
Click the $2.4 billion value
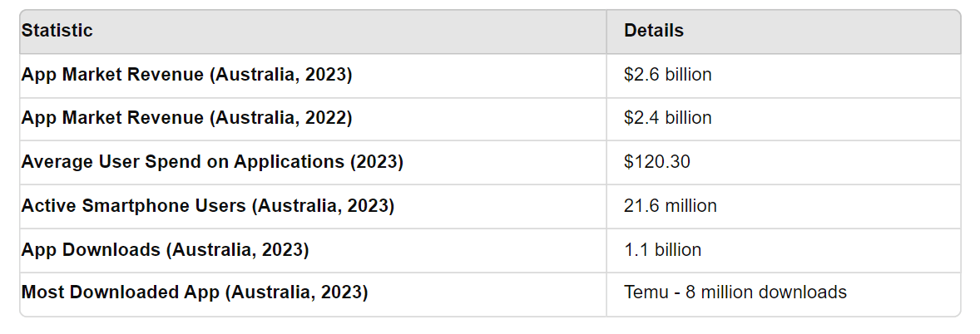tap(667, 118)
